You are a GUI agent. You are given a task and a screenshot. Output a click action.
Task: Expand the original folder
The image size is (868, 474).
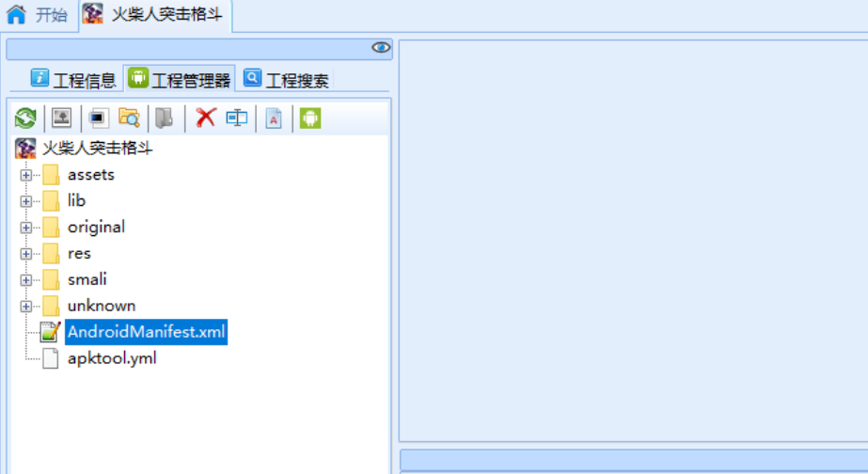(x=26, y=228)
